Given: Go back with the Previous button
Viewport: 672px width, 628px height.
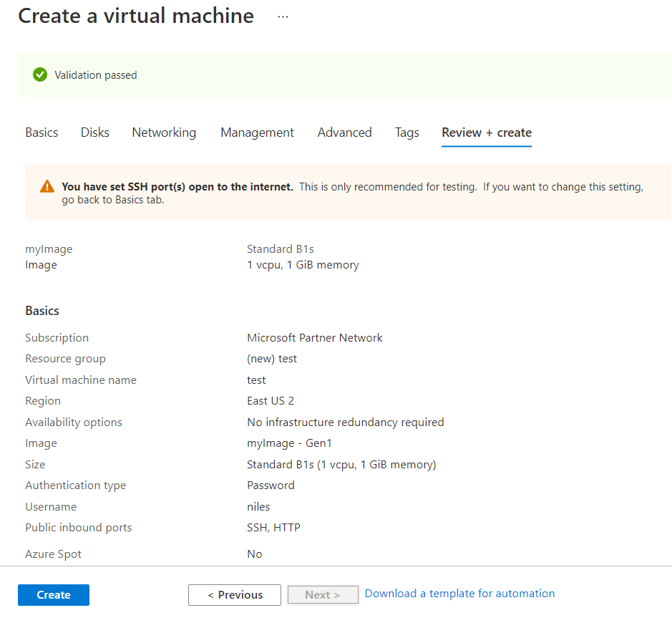Looking at the screenshot, I should [235, 595].
